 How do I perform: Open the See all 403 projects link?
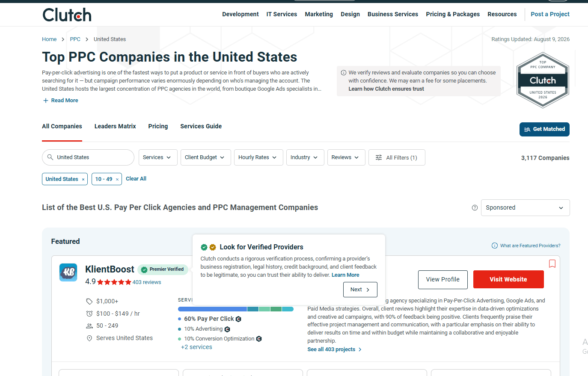pyautogui.click(x=334, y=349)
